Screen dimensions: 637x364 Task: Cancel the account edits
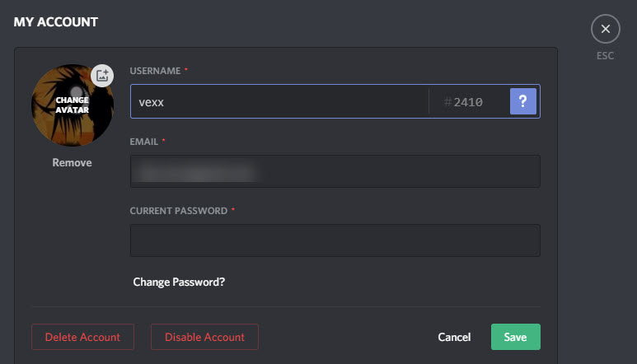point(454,337)
